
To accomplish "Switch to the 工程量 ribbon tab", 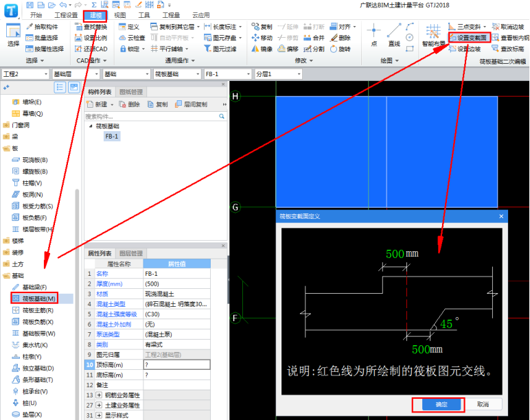I will [x=171, y=15].
